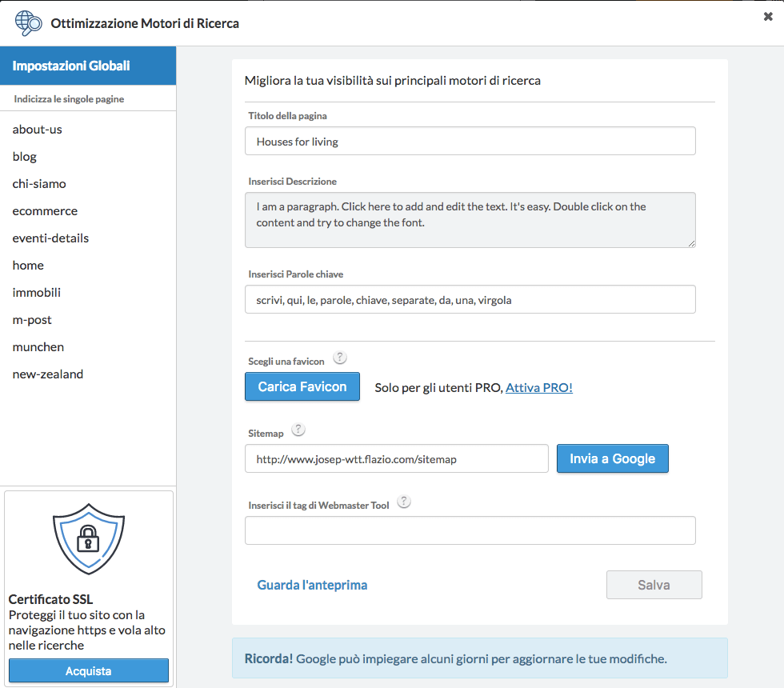784x688 pixels.
Task: Click the Carica Favicon button
Action: click(x=302, y=386)
